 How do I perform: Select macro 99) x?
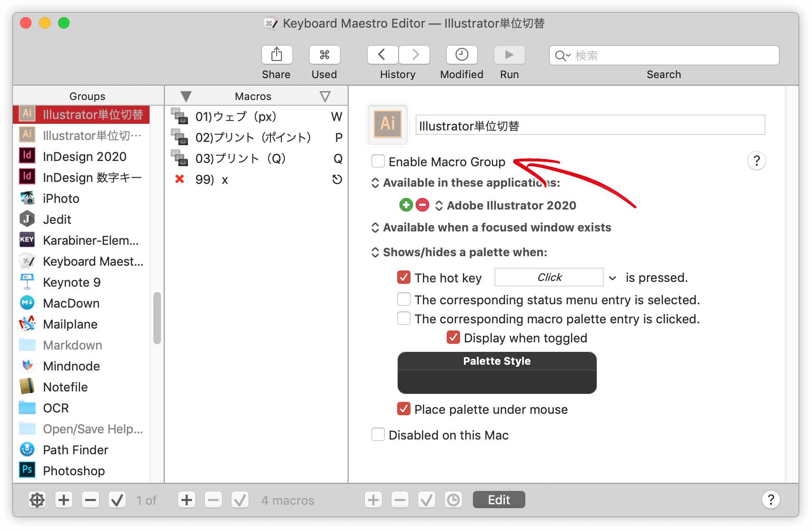(256, 179)
